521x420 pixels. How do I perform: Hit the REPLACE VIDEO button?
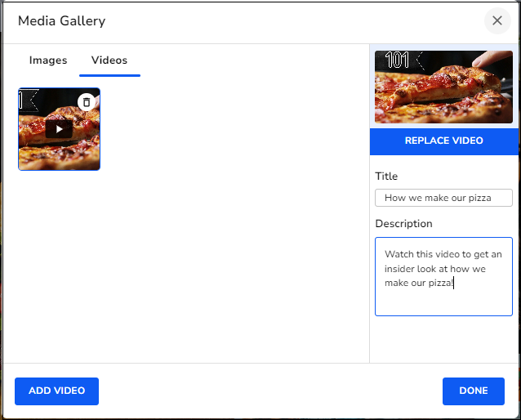tap(444, 141)
